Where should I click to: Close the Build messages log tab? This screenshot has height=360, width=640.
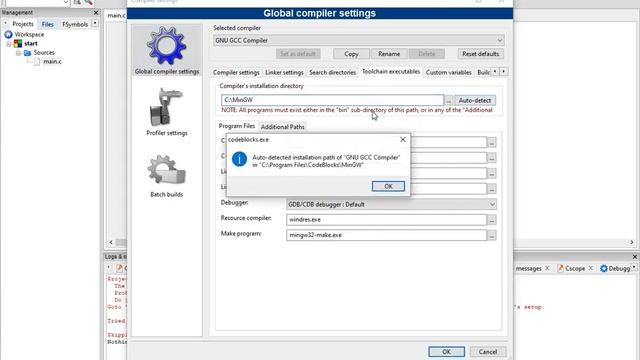(547, 268)
